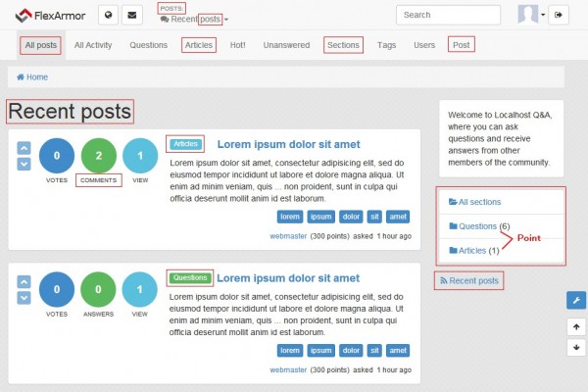Click the Recent posts RSS feed link
The image size is (588, 392).
(x=469, y=281)
